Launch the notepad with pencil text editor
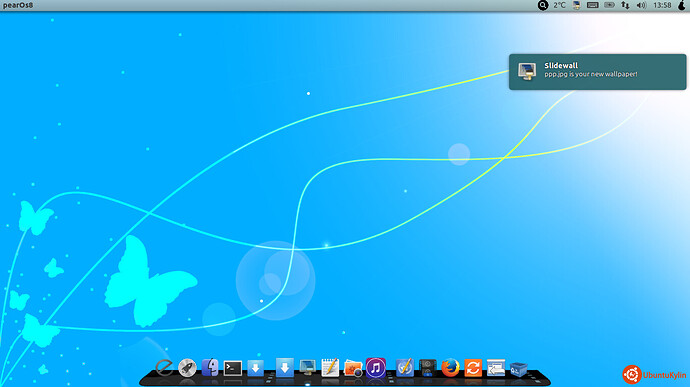 tap(330, 368)
